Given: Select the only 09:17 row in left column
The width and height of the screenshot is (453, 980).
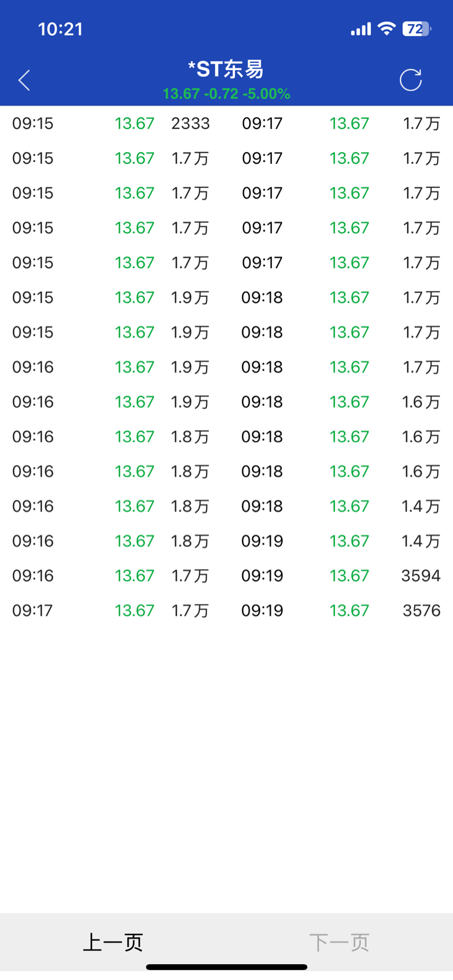Looking at the screenshot, I should point(112,610).
